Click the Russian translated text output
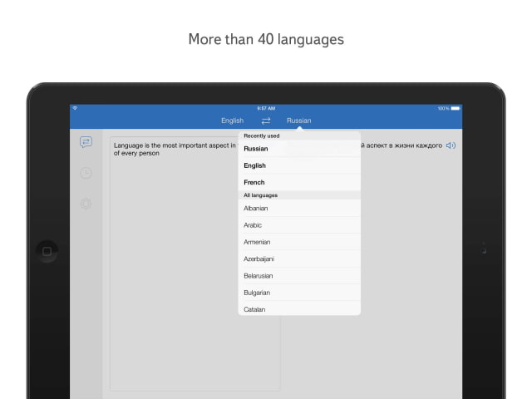The image size is (532, 399). tap(401, 145)
